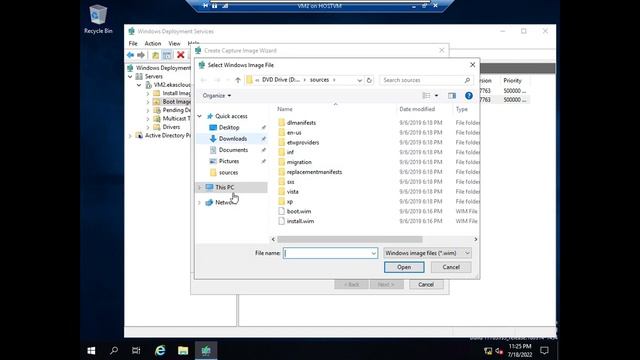Viewport: 640px width, 360px height.
Task: Click Windows Deployment Services taskbar icon
Action: [x=206, y=350]
